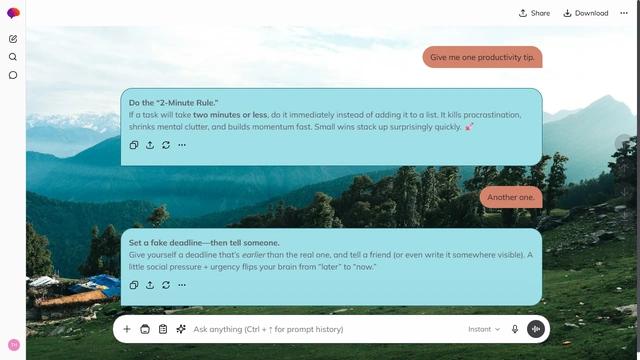Click the Share button in the top bar
The width and height of the screenshot is (640, 360).
(534, 13)
